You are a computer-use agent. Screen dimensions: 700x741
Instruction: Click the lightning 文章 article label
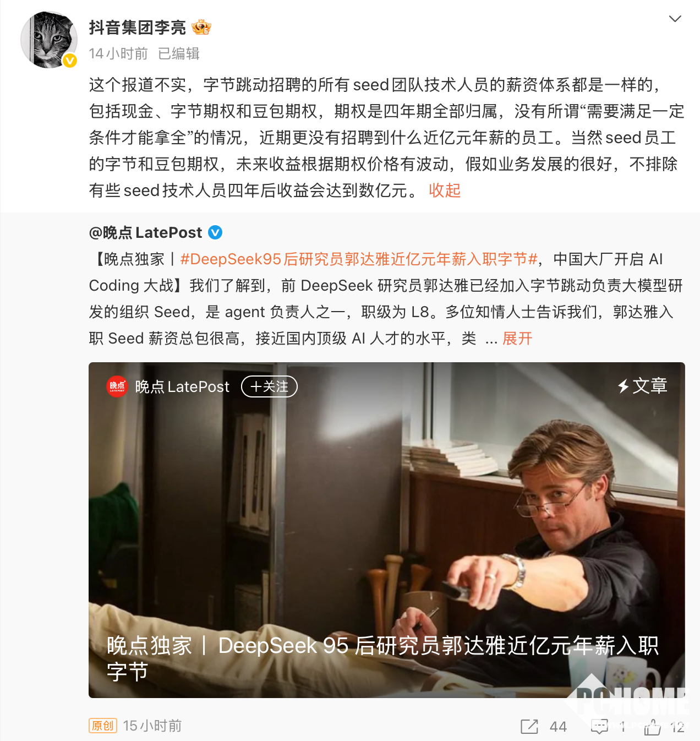tap(642, 386)
